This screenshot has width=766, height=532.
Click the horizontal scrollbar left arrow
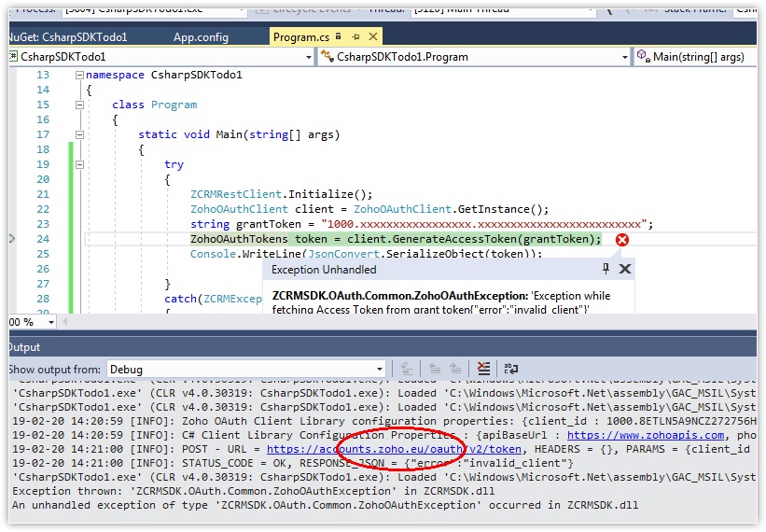[64, 322]
